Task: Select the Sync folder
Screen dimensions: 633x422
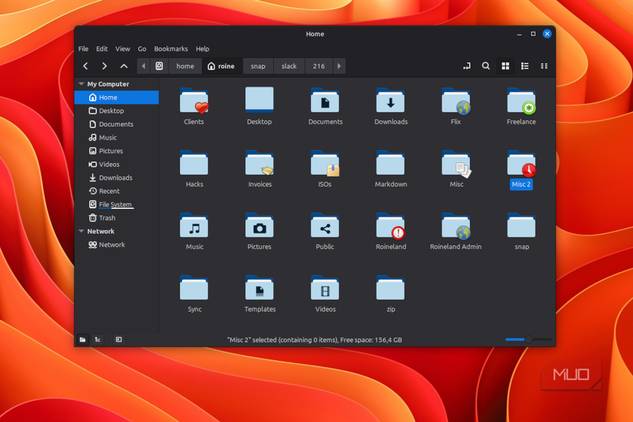Action: click(194, 294)
